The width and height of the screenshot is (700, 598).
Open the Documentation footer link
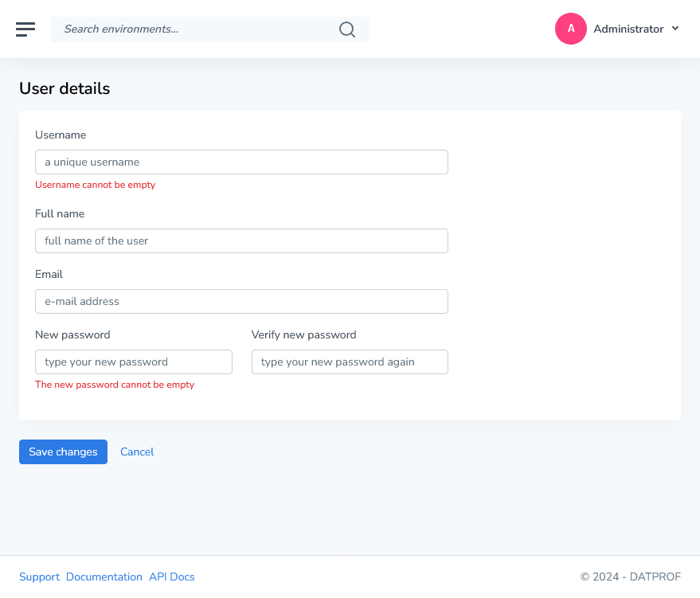104,577
